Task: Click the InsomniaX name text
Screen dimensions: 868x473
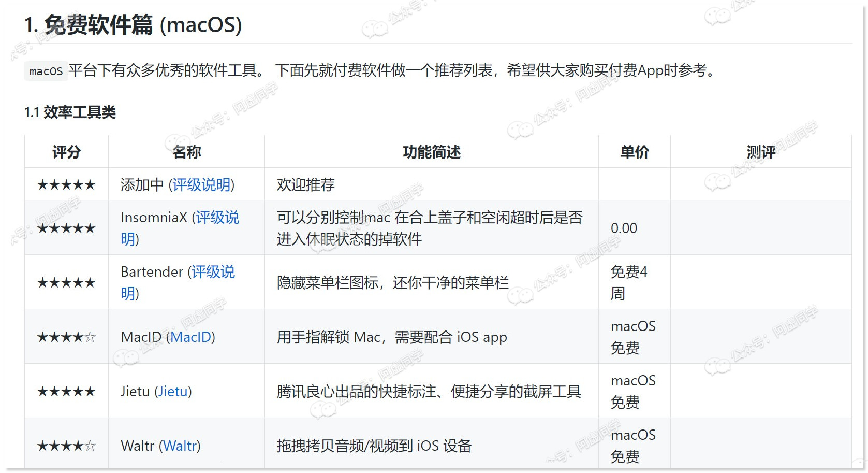Action: 154,218
